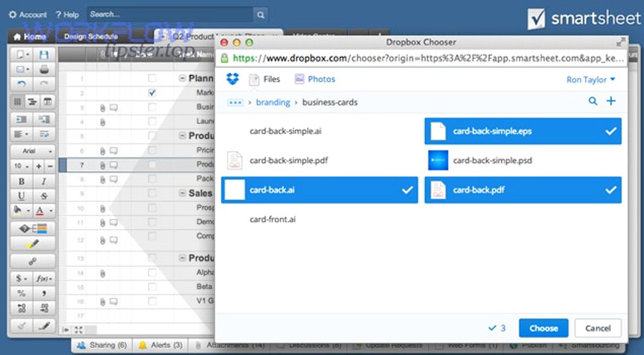
Task: Select the Files tab in Dropbox Chooser
Action: click(x=265, y=79)
